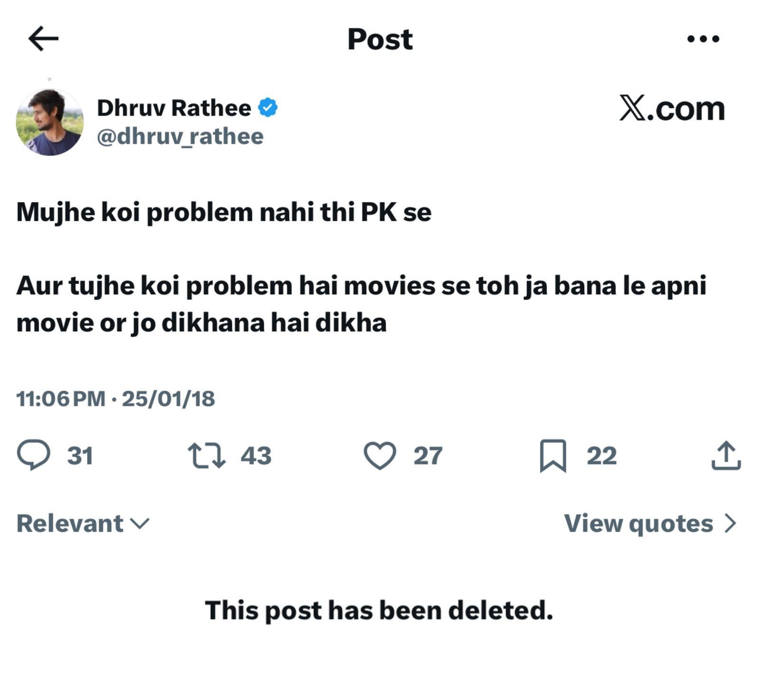Open the three-dot more options menu
The height and width of the screenshot is (700, 760).
703,39
